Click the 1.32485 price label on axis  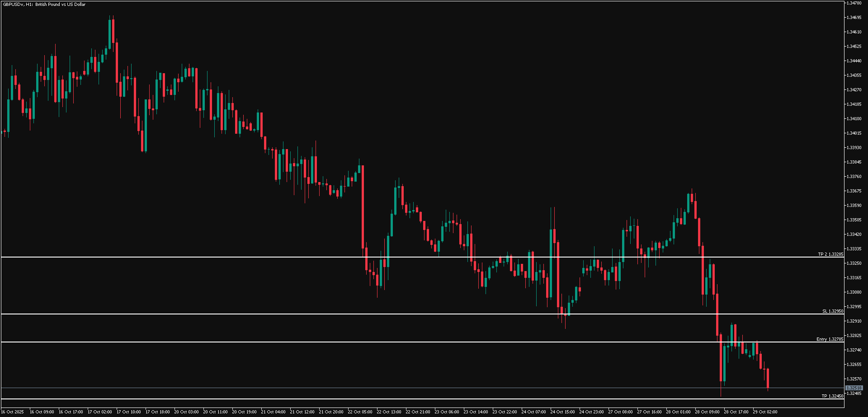click(855, 393)
